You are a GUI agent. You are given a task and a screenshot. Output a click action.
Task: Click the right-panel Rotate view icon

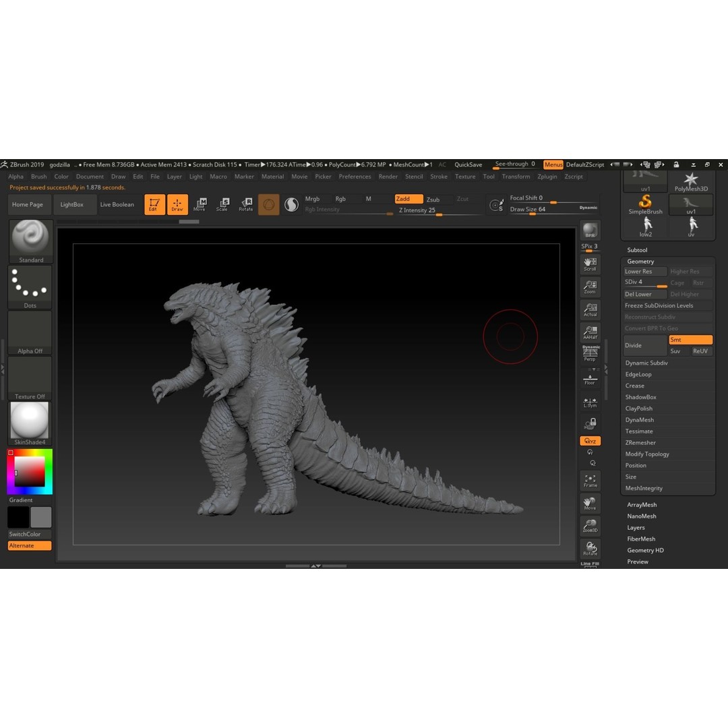pos(590,549)
